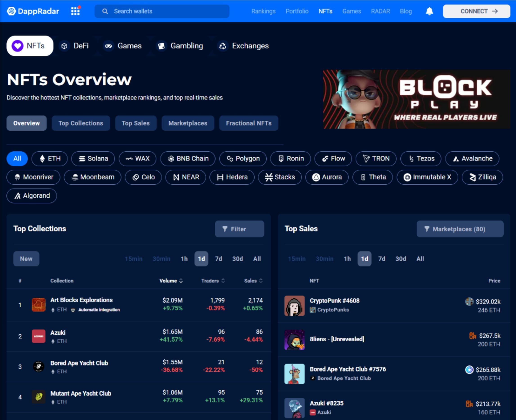Click the notifications bell icon
Image resolution: width=516 pixels, height=420 pixels.
click(429, 11)
